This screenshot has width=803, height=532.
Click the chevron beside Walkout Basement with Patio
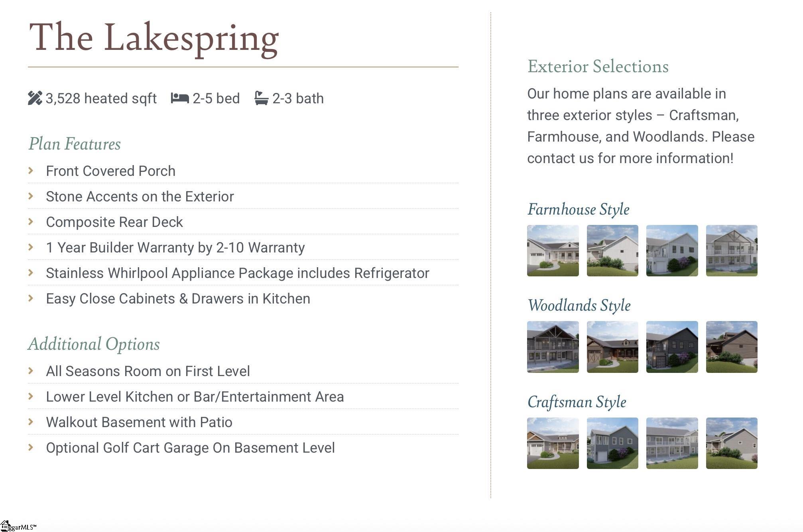click(31, 422)
